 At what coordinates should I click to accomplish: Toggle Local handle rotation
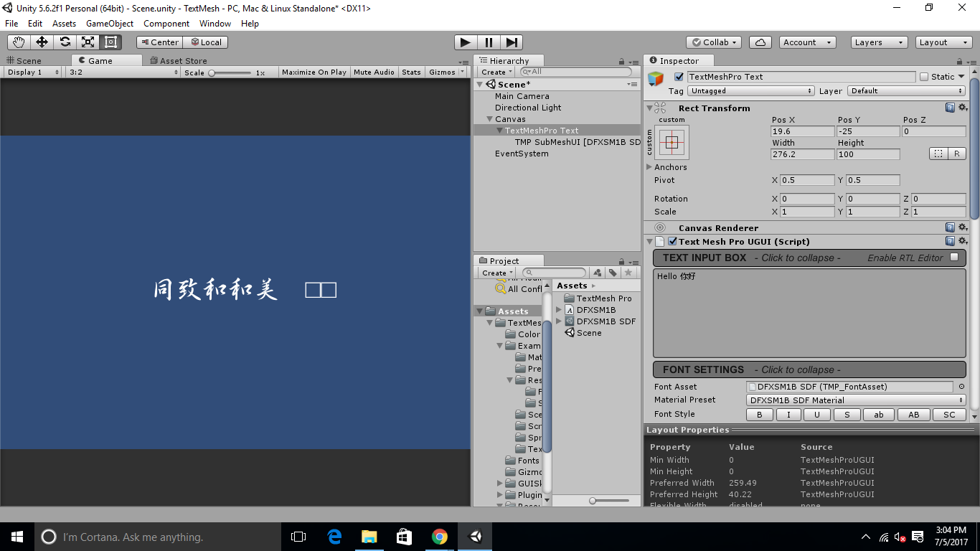pos(206,42)
